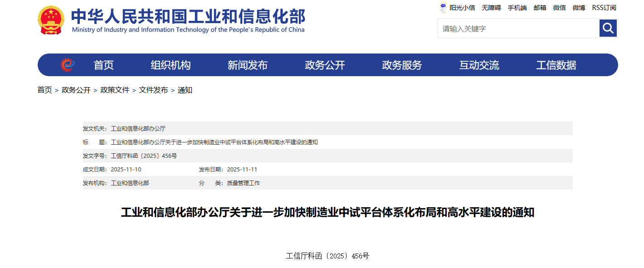The image size is (644, 268).
Task: Open the 政务服务 navigation menu
Action: 401,64
